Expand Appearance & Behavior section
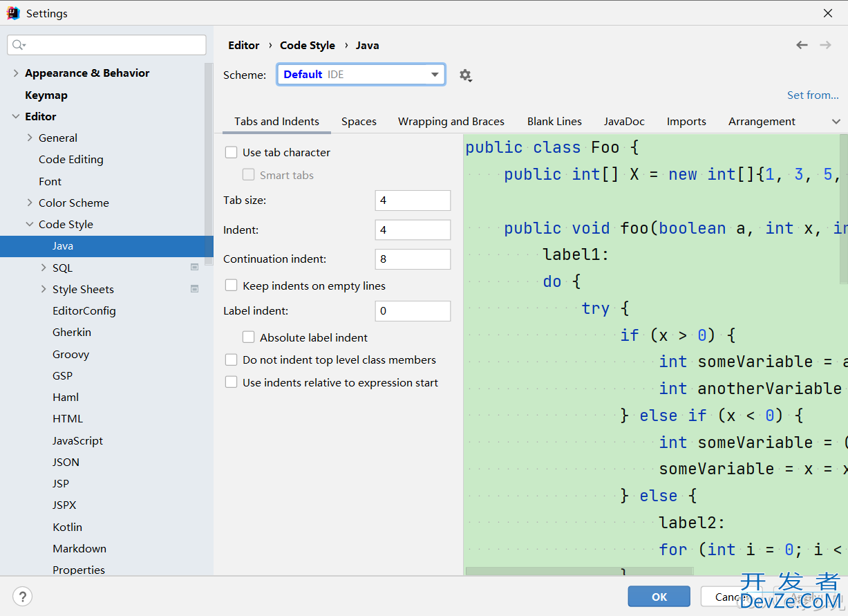The width and height of the screenshot is (848, 616). (x=16, y=73)
